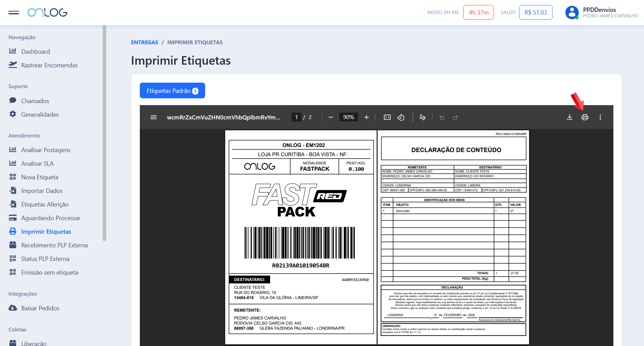Rotate the PDF document counterclockwise
This screenshot has width=644, height=346.
coord(401,117)
